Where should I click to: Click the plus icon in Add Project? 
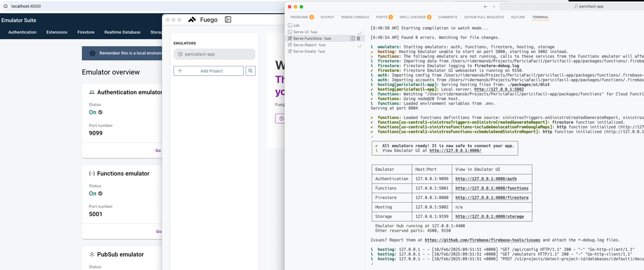click(x=180, y=71)
